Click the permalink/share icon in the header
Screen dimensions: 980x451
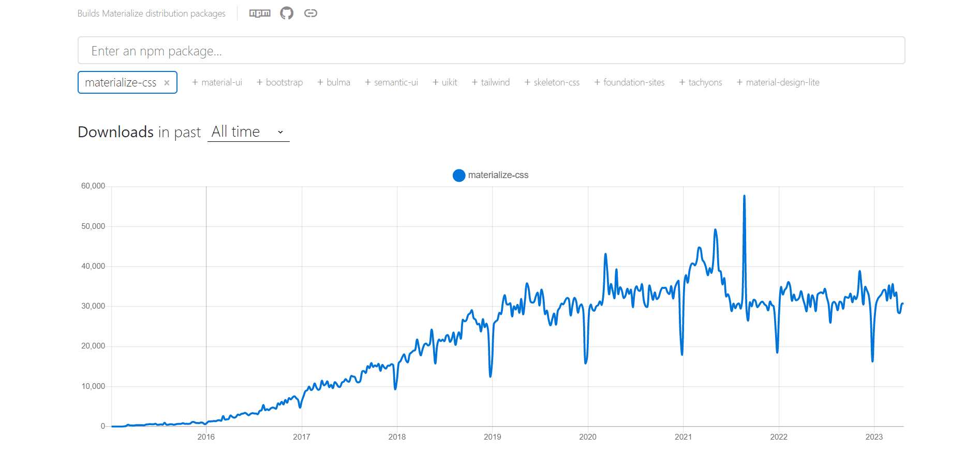point(311,13)
